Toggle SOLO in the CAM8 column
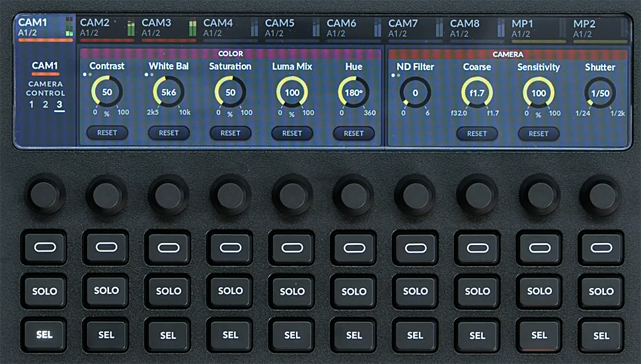 pyautogui.click(x=478, y=291)
